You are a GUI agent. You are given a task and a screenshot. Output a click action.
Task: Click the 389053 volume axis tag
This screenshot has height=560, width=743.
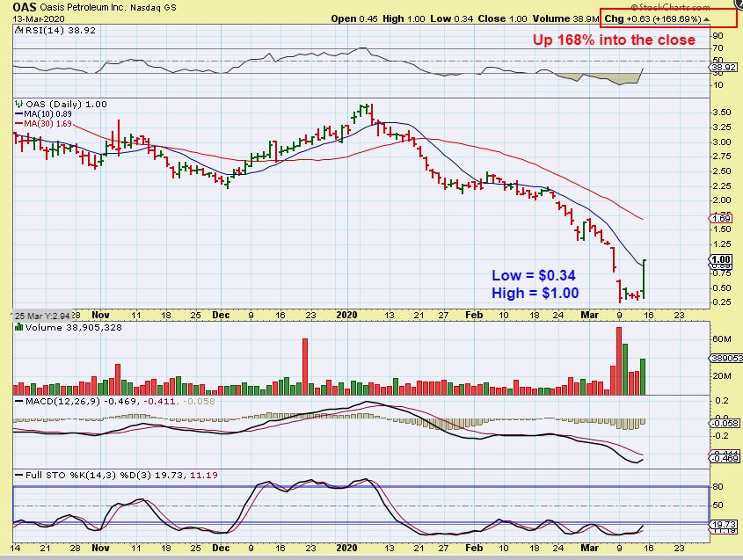[726, 359]
